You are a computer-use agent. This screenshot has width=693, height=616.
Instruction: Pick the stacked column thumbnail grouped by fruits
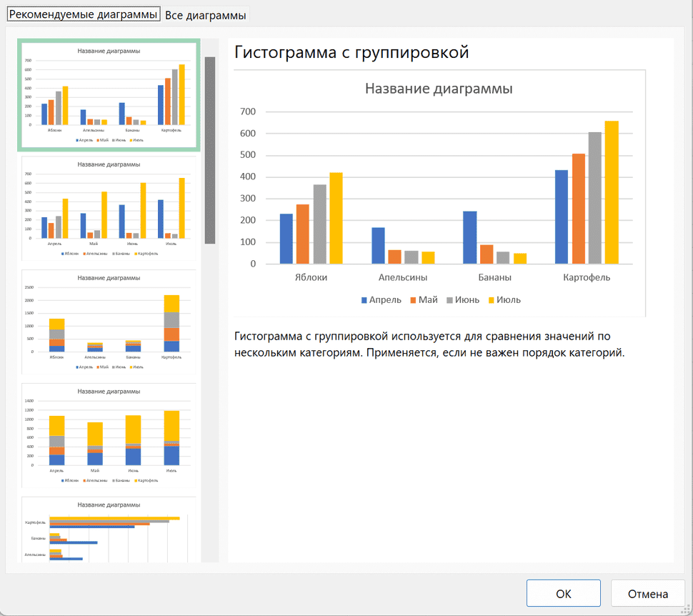(109, 322)
